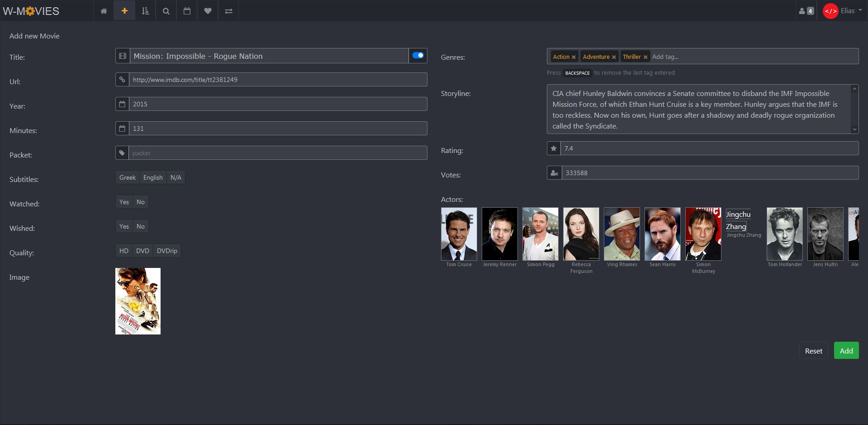Click the exchange arrows icon

coord(228,11)
